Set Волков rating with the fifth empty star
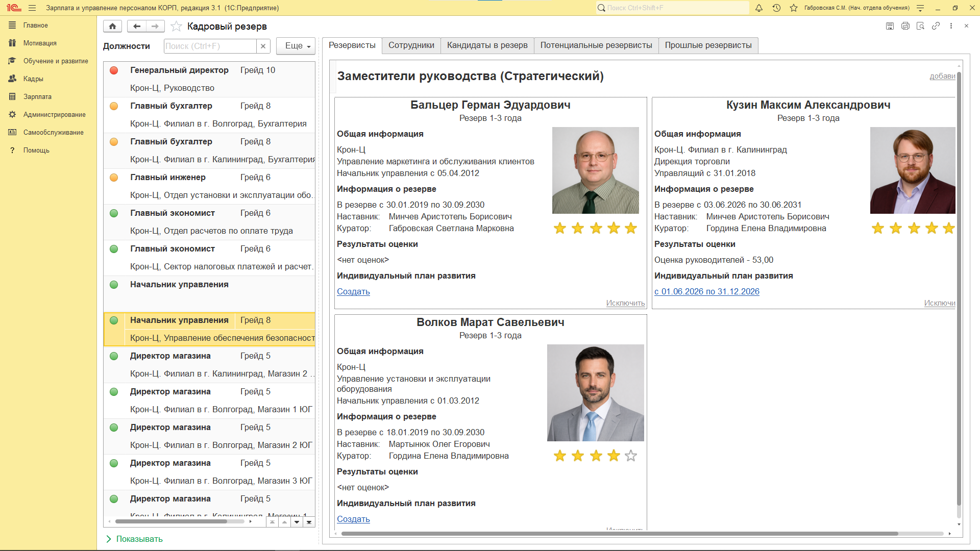 pos(631,456)
